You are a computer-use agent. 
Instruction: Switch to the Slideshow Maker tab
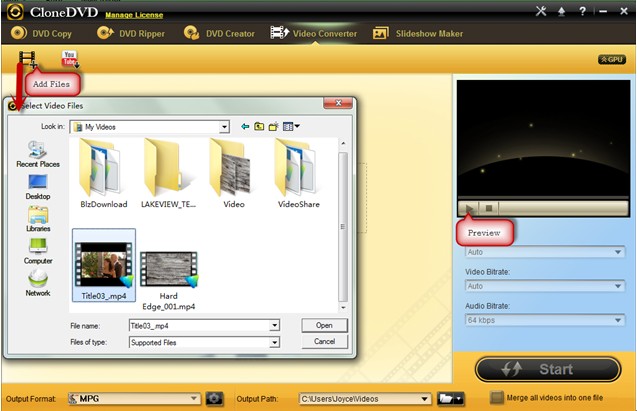tap(418, 33)
